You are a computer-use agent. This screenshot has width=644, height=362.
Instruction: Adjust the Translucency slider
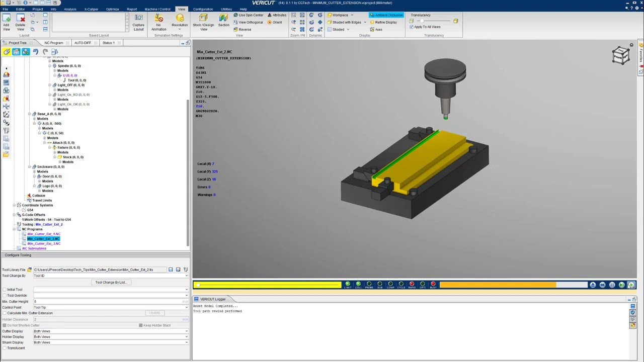435,21
